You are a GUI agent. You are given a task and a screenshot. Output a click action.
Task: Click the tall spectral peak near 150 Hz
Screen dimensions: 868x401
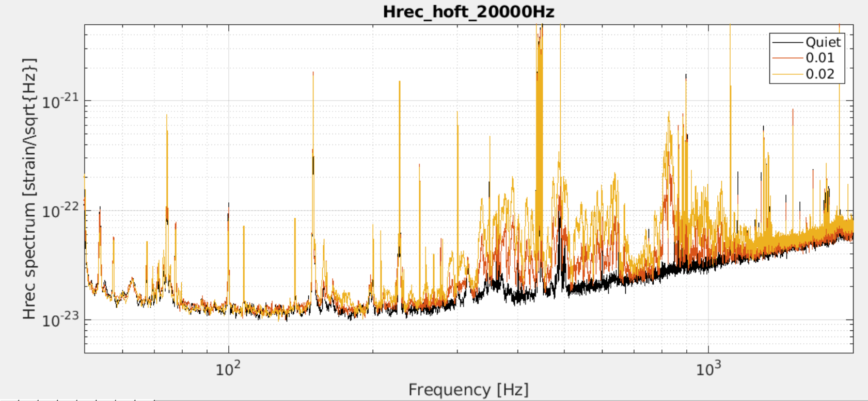pos(313,155)
